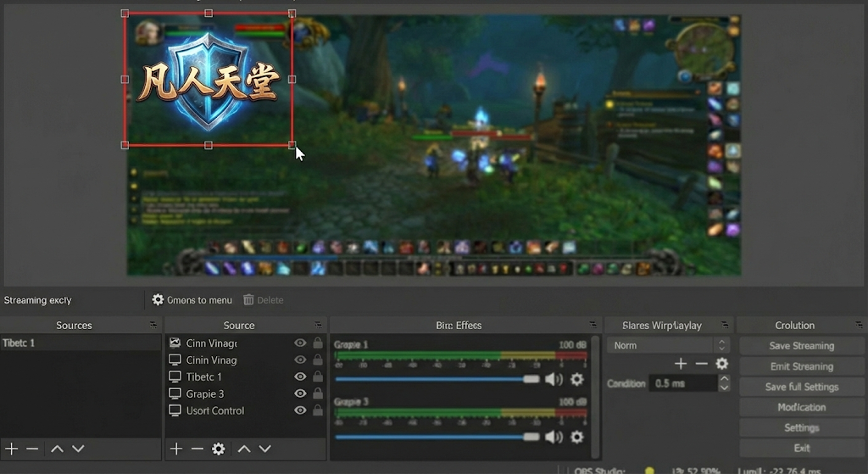868x474 pixels.
Task: Toggle the eye icon for the first Cinn Vinag source
Action: coord(300,343)
